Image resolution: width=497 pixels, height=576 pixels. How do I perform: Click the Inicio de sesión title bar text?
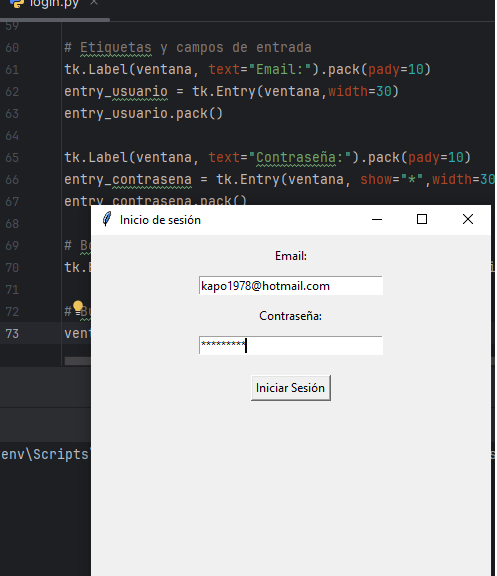tap(160, 220)
